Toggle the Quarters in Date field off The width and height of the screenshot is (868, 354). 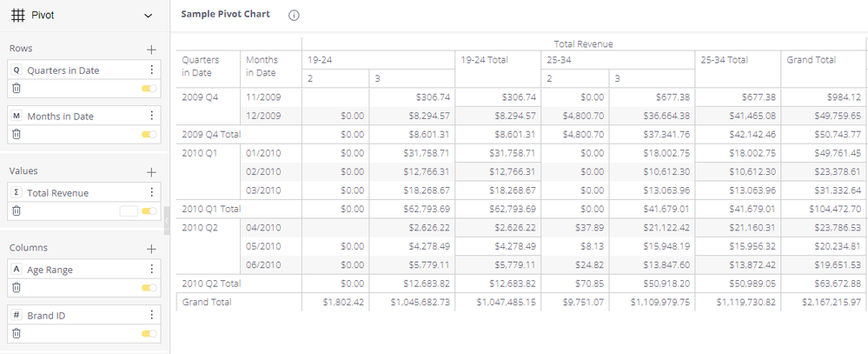coord(149,88)
